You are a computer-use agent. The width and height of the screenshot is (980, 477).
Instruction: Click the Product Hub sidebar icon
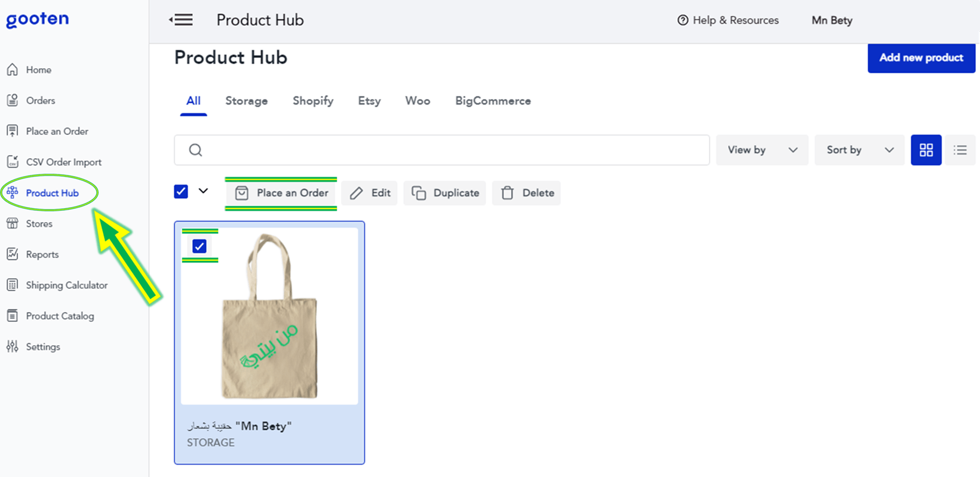[13, 193]
